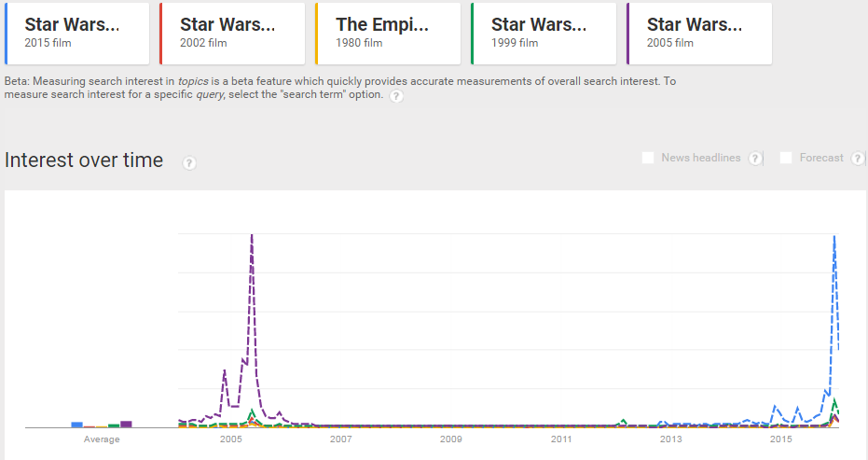Enable the Forecast checkbox

(x=786, y=158)
